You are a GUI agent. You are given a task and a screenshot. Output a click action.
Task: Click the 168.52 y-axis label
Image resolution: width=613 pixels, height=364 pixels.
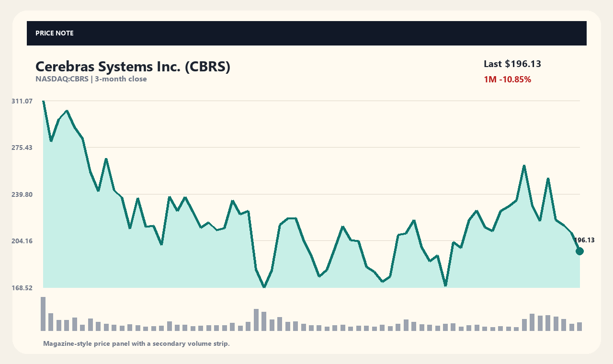[22, 288]
